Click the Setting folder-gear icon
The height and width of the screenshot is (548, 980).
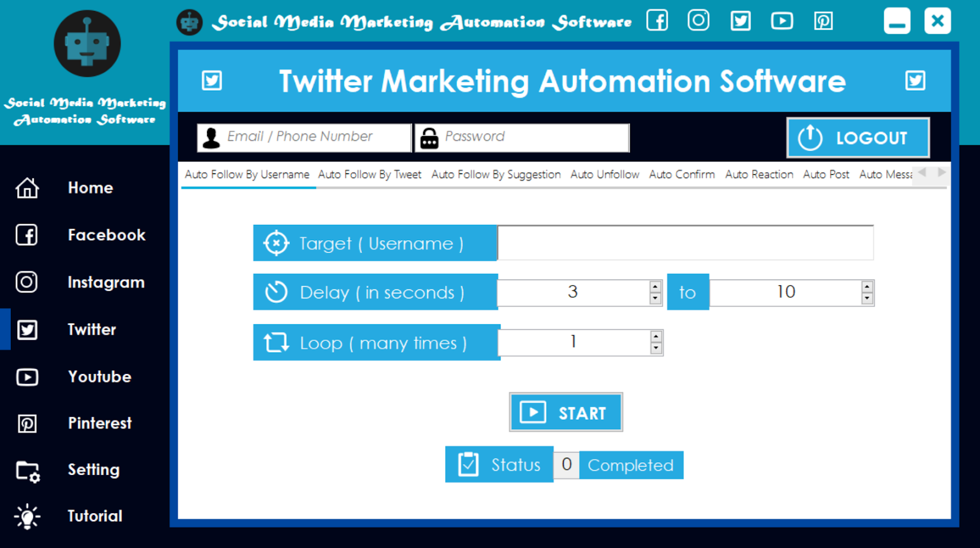click(x=28, y=471)
